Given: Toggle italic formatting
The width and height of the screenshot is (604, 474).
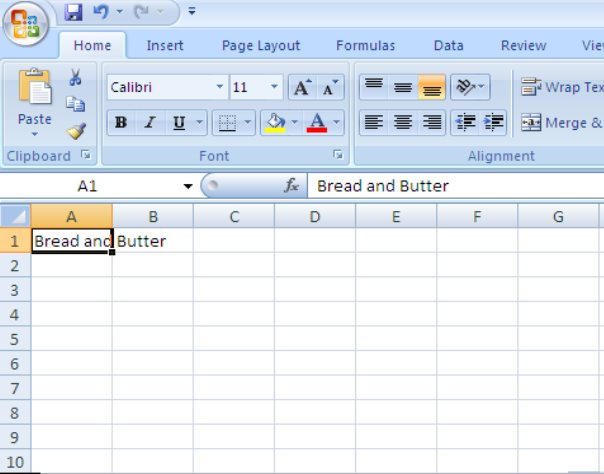Looking at the screenshot, I should 150,122.
